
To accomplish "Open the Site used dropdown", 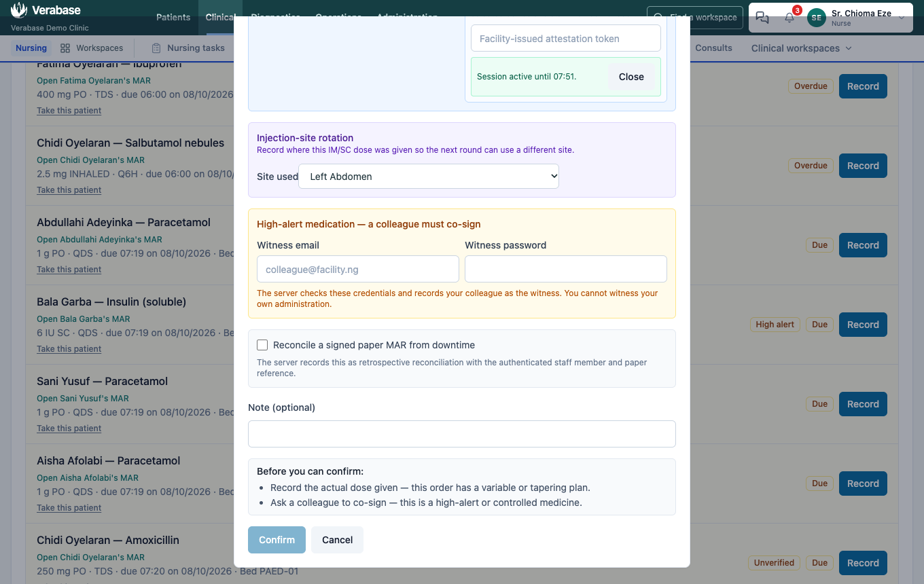I will pyautogui.click(x=429, y=177).
